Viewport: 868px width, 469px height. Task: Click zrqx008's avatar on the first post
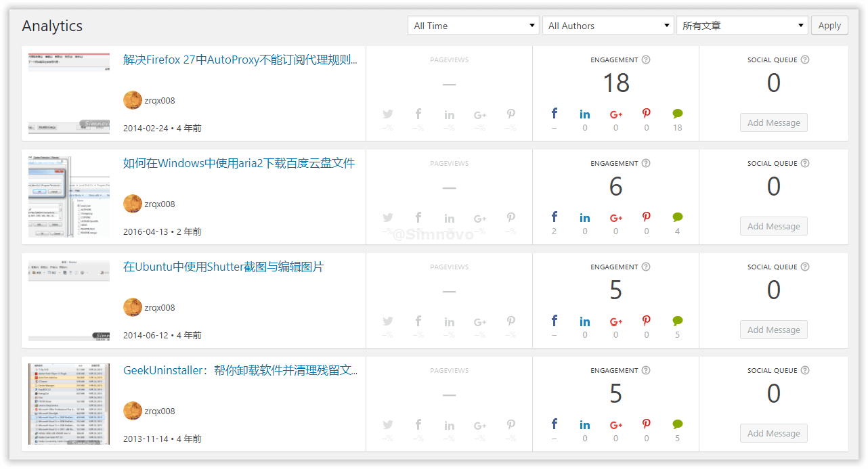click(x=133, y=99)
